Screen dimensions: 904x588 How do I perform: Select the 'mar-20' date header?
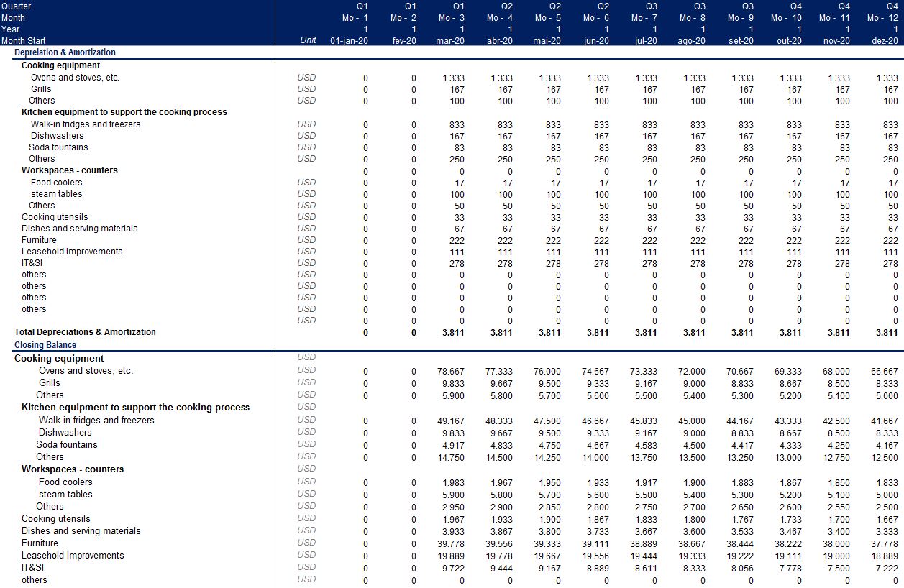tap(450, 40)
